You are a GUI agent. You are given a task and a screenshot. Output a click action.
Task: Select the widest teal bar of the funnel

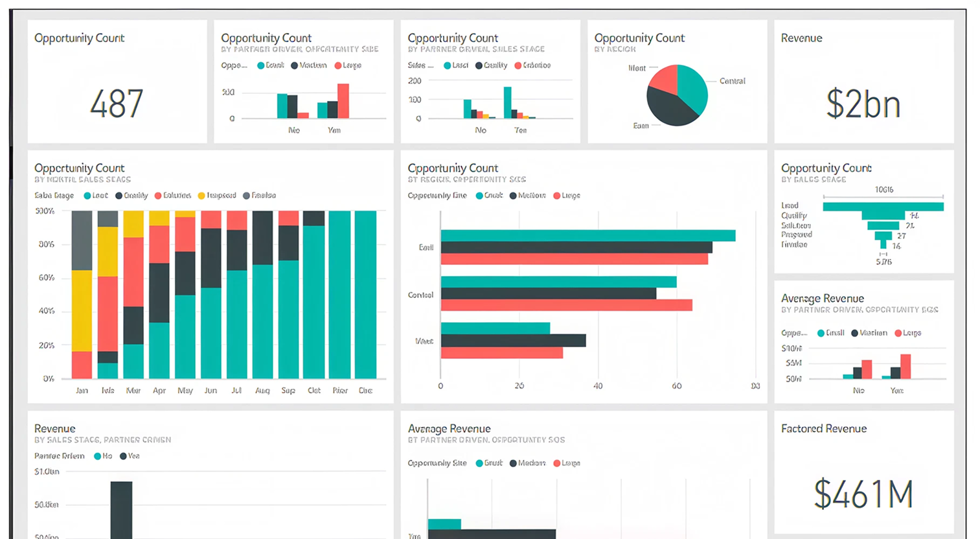pos(883,207)
